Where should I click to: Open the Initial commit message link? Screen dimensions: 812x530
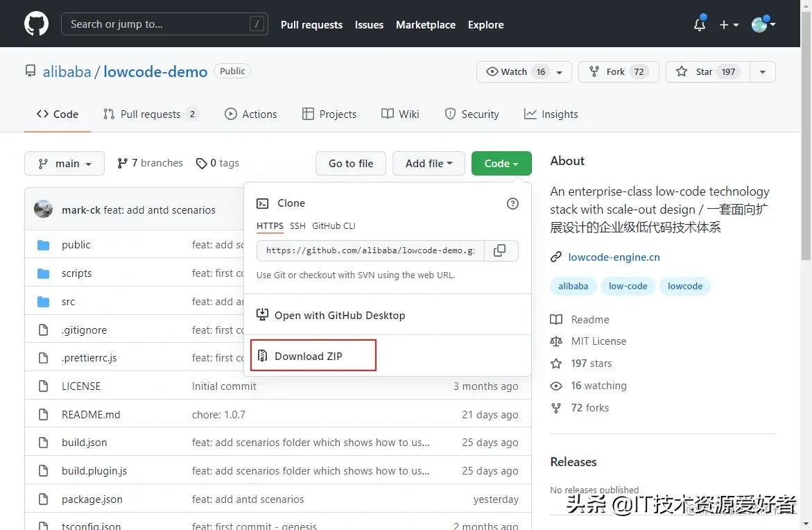point(224,386)
